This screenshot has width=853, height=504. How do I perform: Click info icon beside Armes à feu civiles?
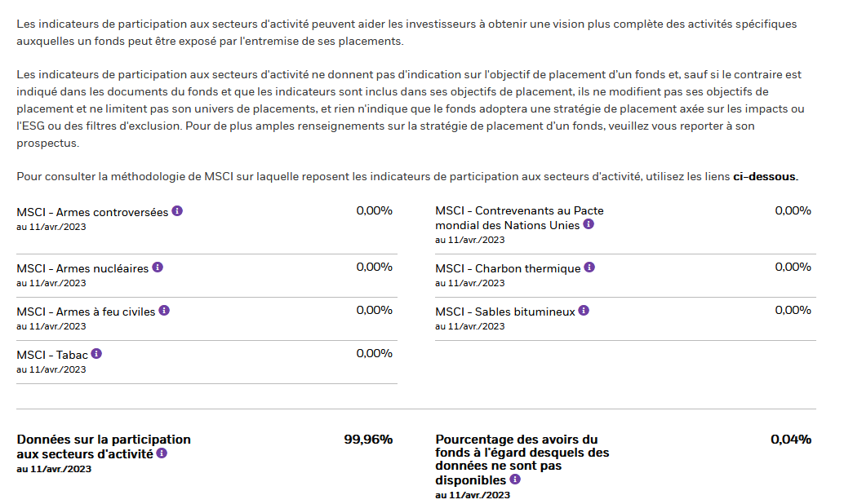[x=164, y=311]
